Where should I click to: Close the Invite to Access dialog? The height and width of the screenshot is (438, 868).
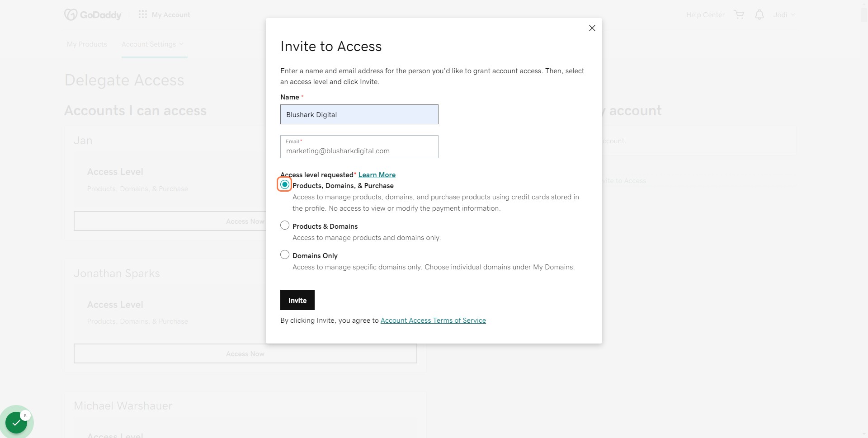[592, 28]
